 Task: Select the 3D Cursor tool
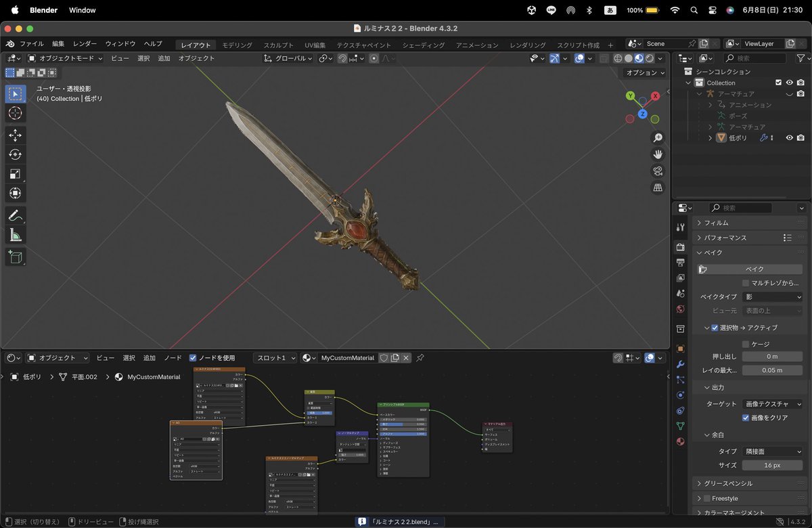(15, 113)
